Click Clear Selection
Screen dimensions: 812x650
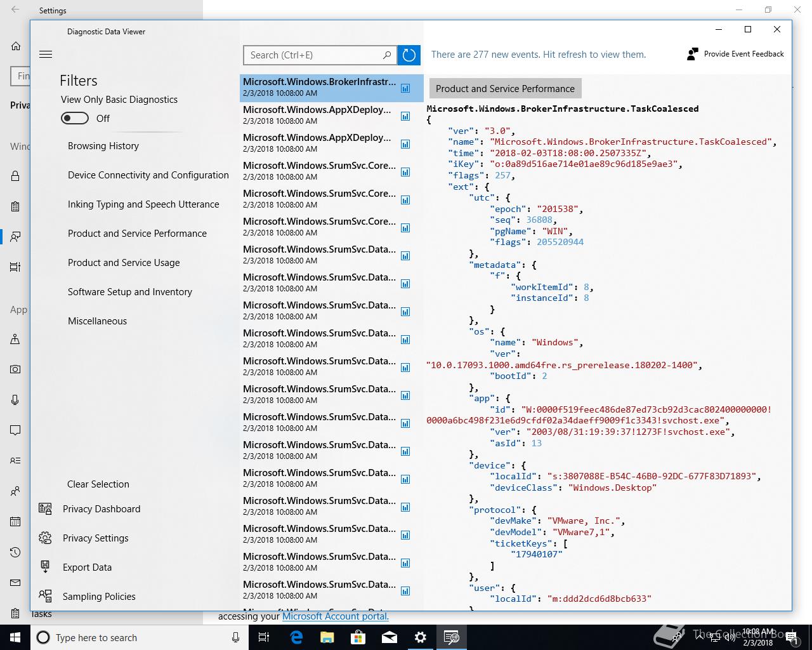coord(98,484)
